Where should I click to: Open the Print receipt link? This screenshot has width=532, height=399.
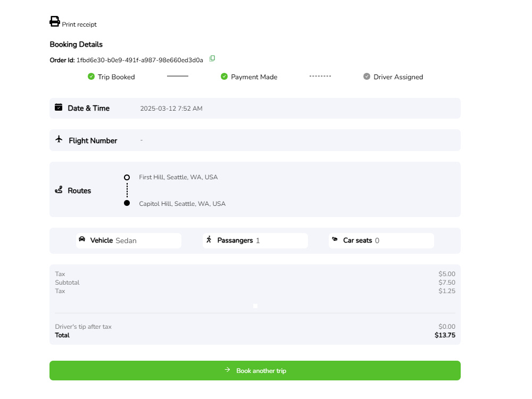[79, 24]
